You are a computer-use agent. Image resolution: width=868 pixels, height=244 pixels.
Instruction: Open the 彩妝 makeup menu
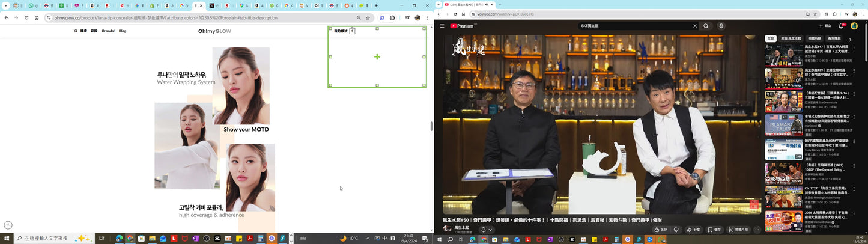click(94, 31)
